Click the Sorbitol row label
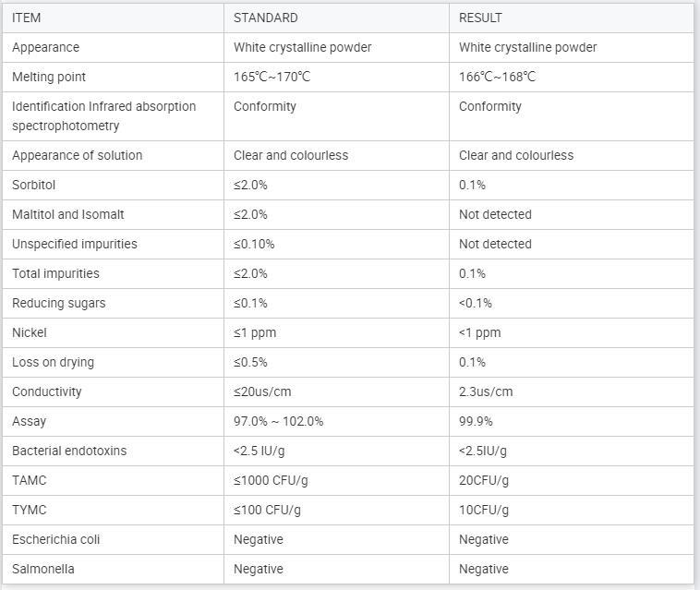This screenshot has height=590, width=700. [x=34, y=185]
